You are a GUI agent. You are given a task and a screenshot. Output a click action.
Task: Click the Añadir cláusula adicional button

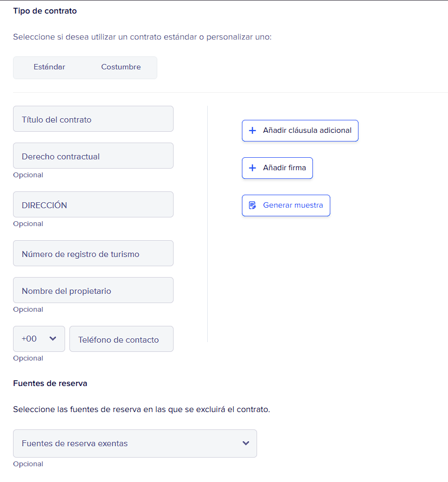[x=300, y=131]
